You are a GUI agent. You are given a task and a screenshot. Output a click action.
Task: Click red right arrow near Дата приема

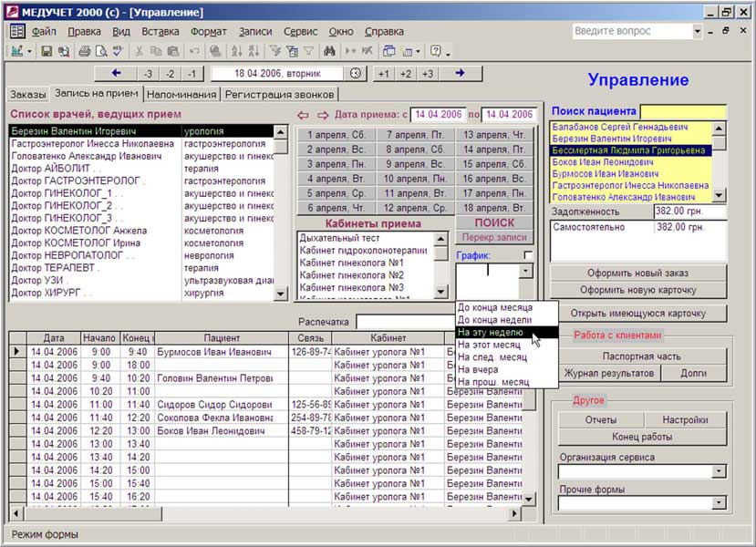tap(323, 115)
